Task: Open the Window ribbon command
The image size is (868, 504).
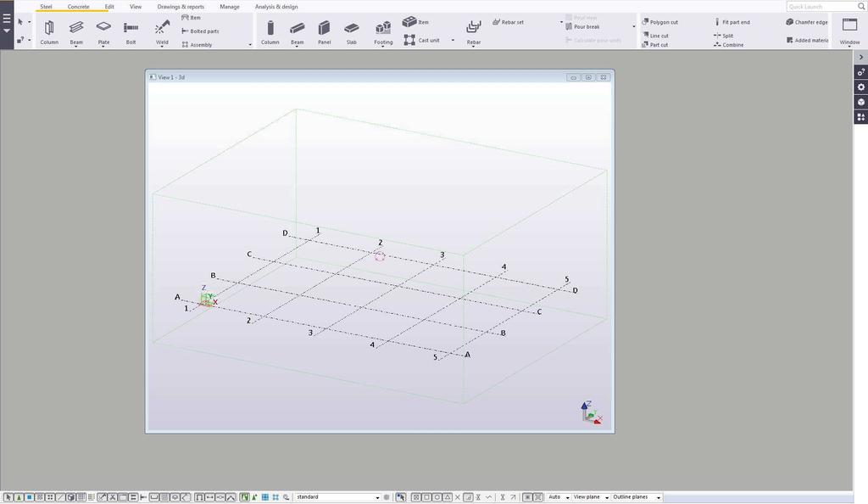Action: tap(849, 31)
